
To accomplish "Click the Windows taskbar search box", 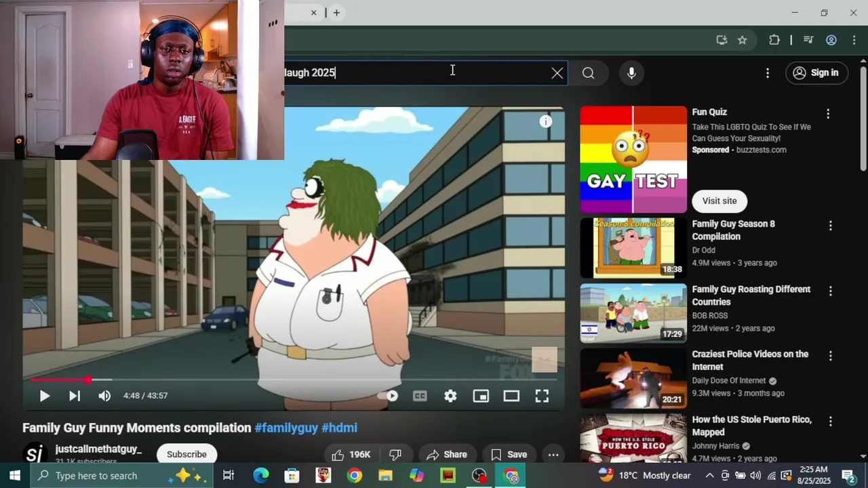I will pyautogui.click(x=122, y=476).
